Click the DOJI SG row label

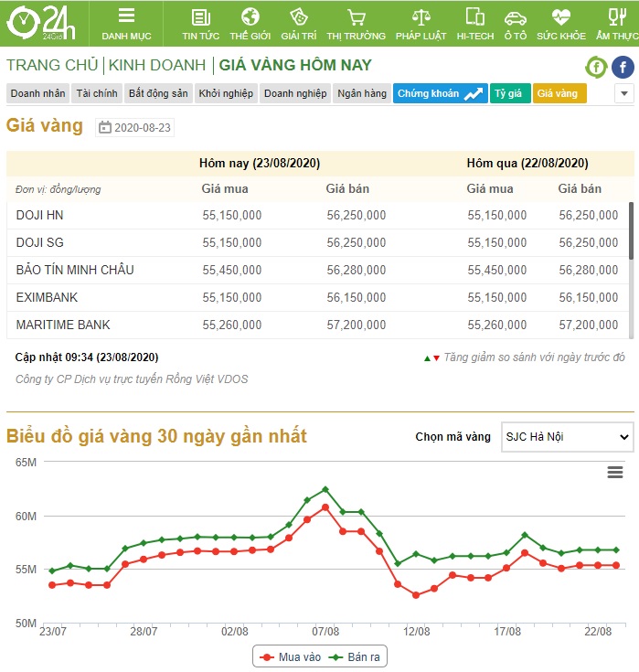pos(40,242)
